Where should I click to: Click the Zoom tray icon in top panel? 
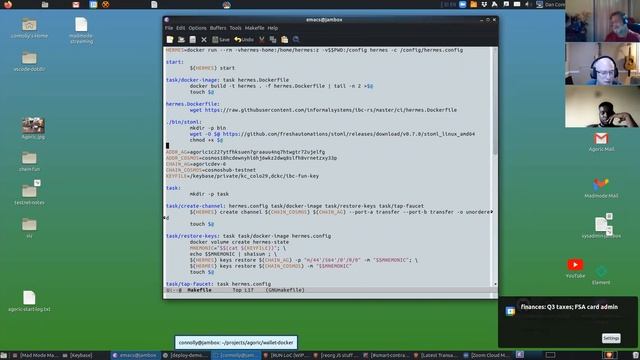coord(462,4)
